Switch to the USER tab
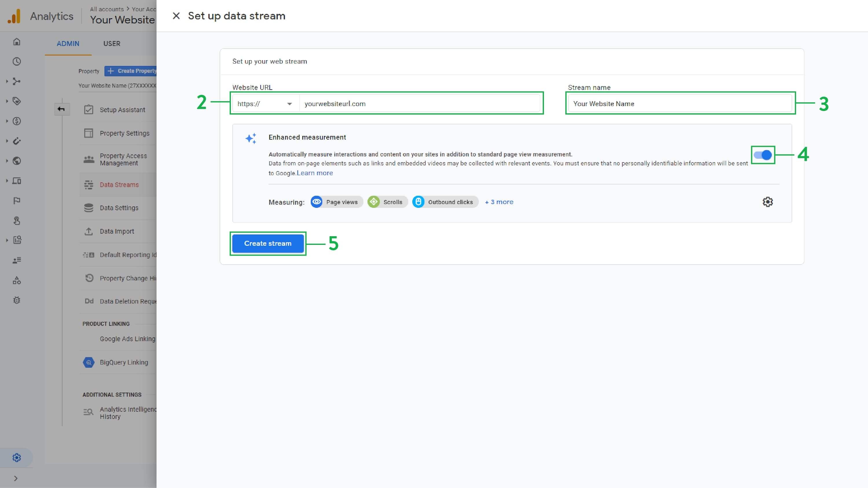The height and width of the screenshot is (488, 868). [x=111, y=43]
